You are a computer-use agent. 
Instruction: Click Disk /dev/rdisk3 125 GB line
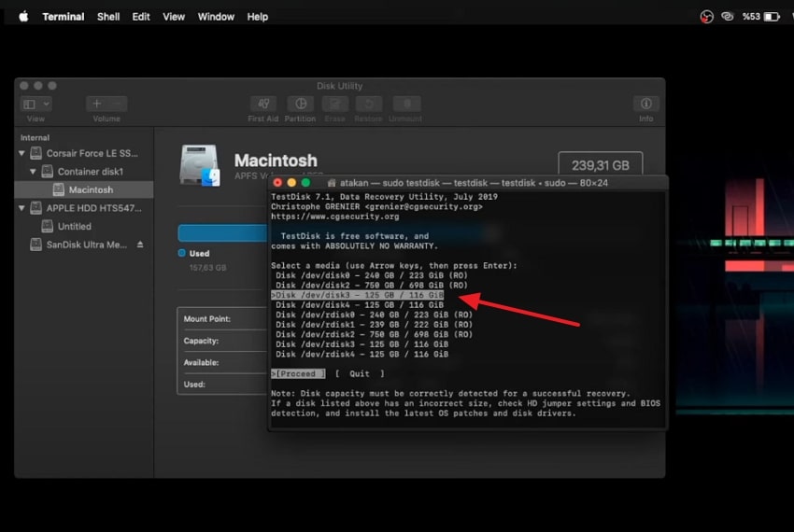coord(362,344)
